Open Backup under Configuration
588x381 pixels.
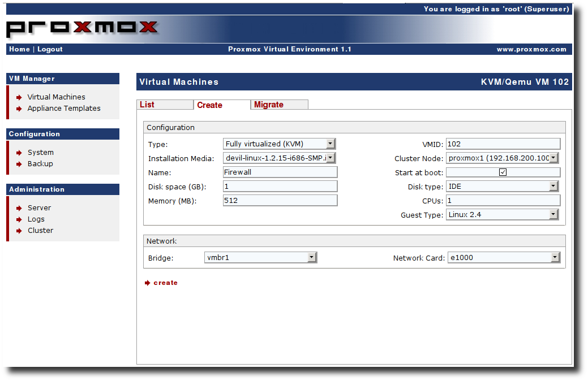[x=40, y=164]
